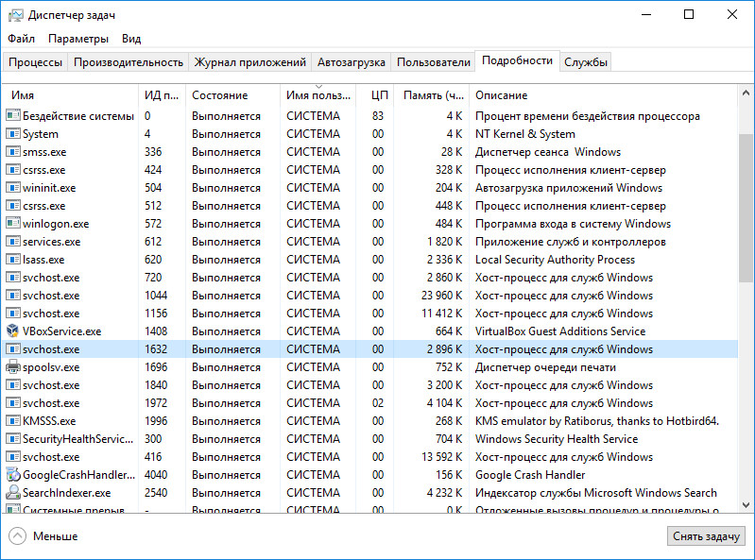This screenshot has width=755, height=560.
Task: Collapse view with the Меньше arrow icon
Action: click(x=17, y=536)
